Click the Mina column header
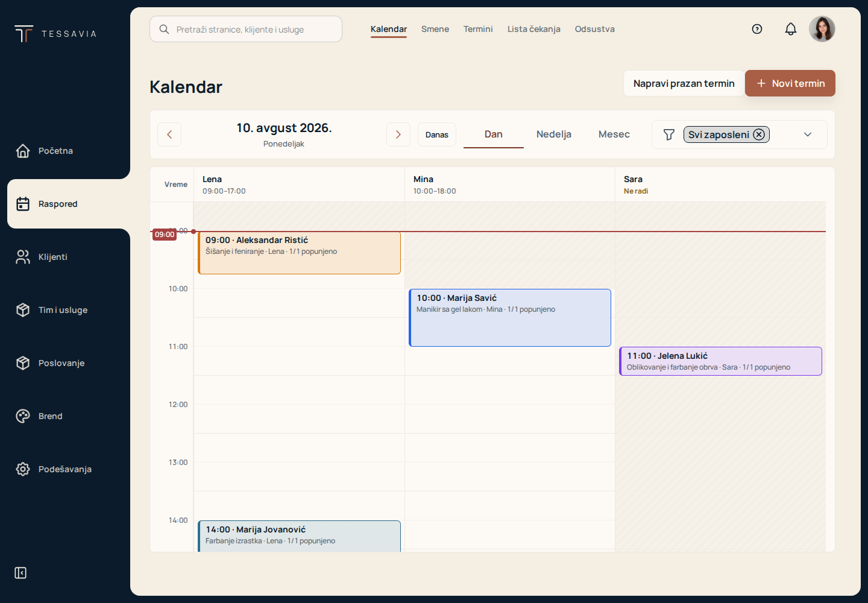Viewport: 868px width, 603px height. point(510,185)
